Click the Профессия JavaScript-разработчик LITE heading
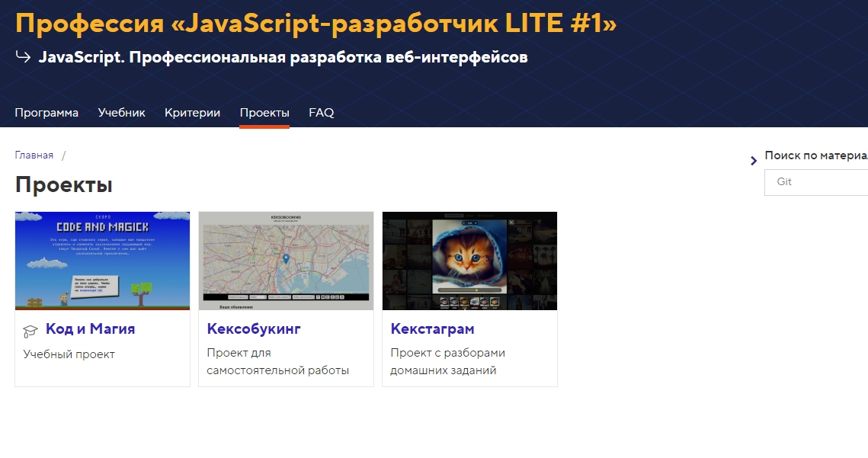 point(315,24)
